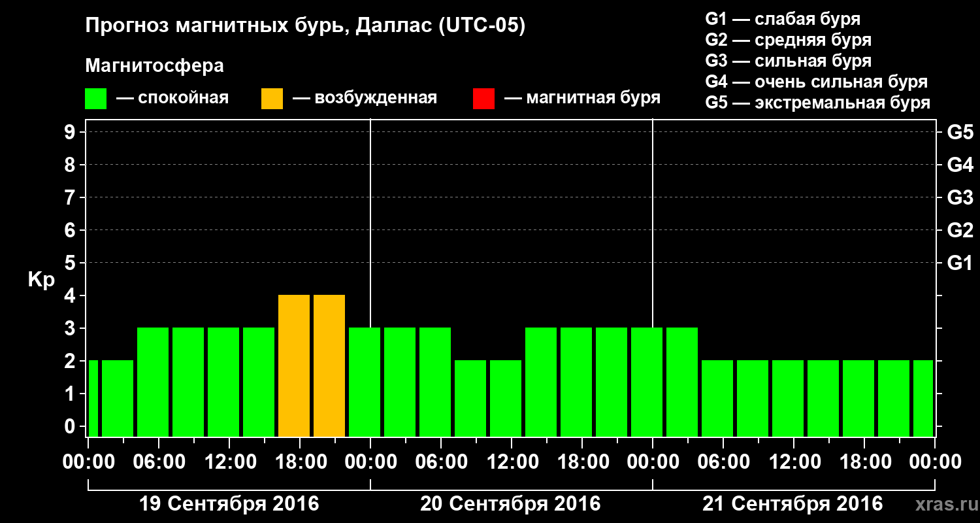Click the '20 Сентября 2016' date label
This screenshot has height=523, width=980.
510,504
